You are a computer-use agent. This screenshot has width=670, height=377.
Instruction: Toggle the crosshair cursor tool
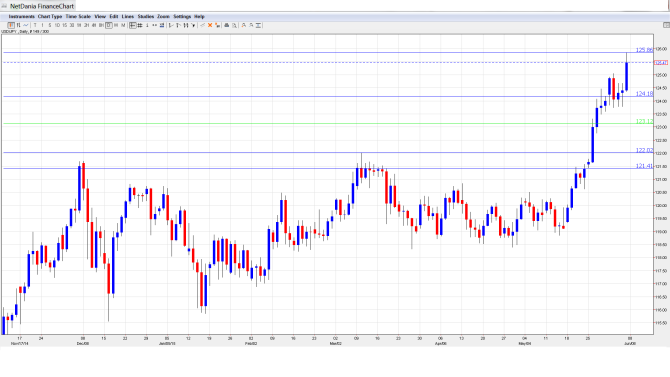pyautogui.click(x=133, y=26)
